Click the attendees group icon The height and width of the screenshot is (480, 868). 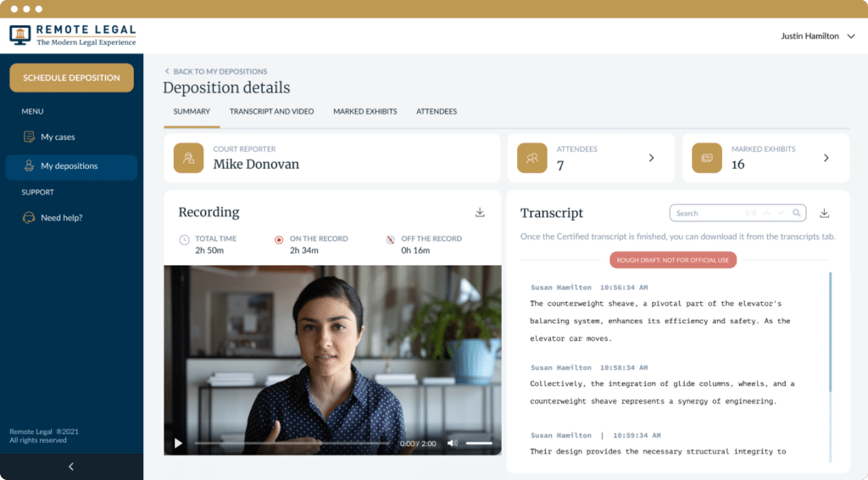pyautogui.click(x=532, y=158)
